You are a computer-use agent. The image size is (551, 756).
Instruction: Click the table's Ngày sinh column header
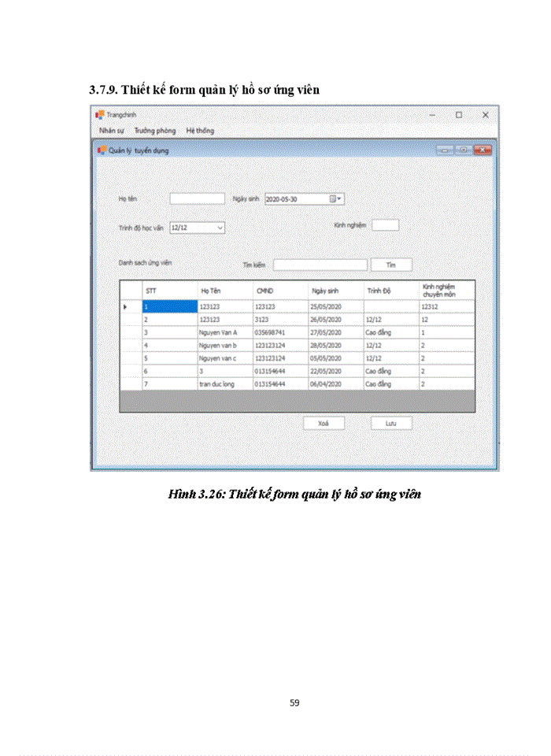[336, 291]
